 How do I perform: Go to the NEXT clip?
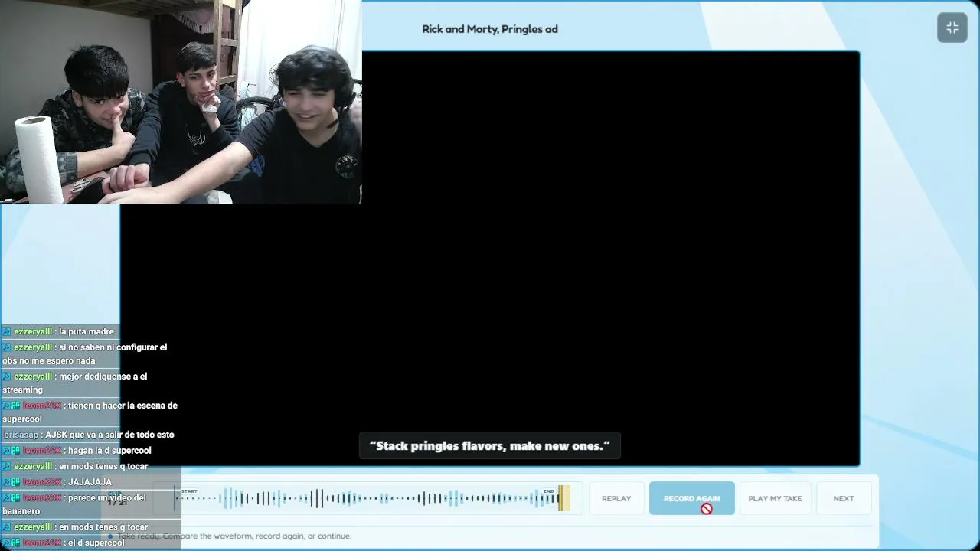[843, 498]
